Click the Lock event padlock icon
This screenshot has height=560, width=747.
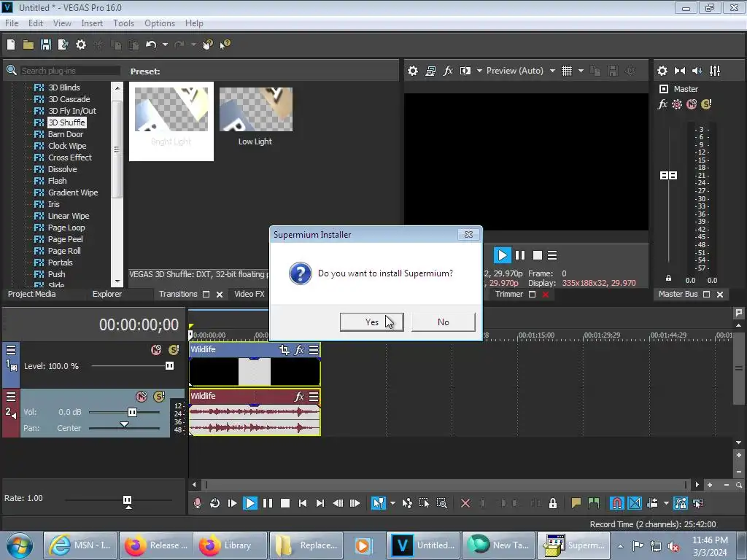tap(553, 503)
